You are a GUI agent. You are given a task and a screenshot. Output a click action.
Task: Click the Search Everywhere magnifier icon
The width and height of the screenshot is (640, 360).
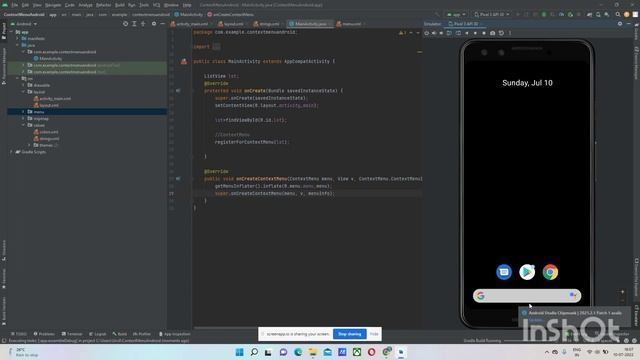(618, 14)
